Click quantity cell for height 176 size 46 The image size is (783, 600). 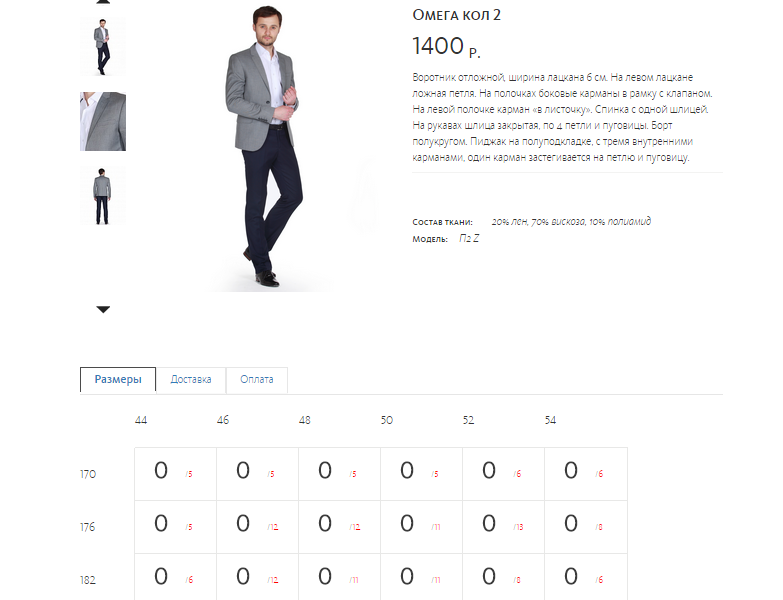click(257, 527)
